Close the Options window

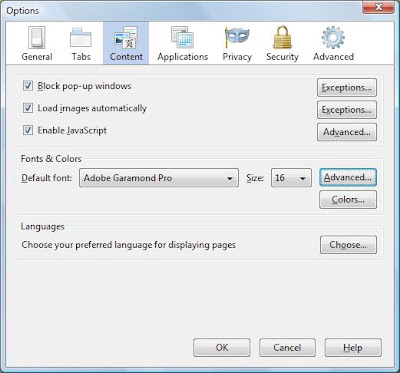(x=378, y=7)
